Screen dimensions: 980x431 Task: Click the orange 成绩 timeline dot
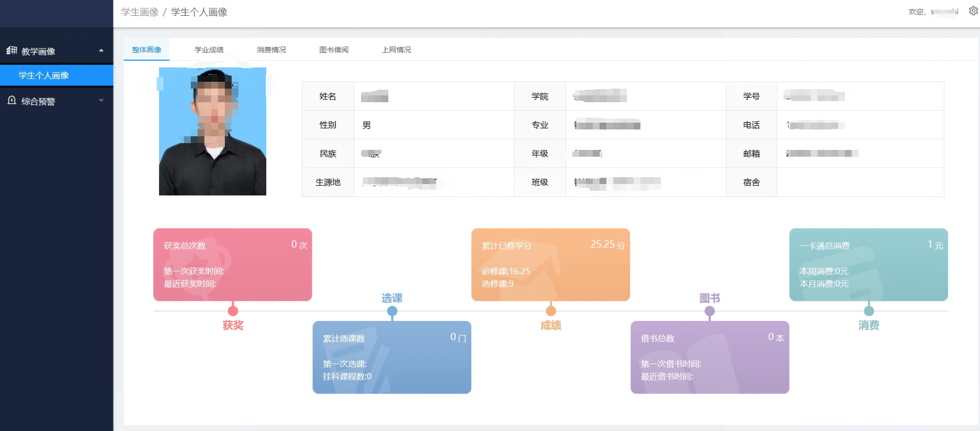click(551, 311)
